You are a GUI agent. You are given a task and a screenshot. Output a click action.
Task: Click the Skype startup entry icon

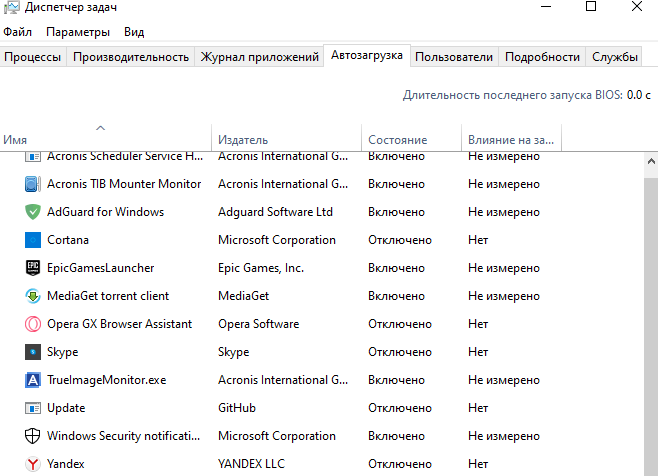click(x=33, y=352)
